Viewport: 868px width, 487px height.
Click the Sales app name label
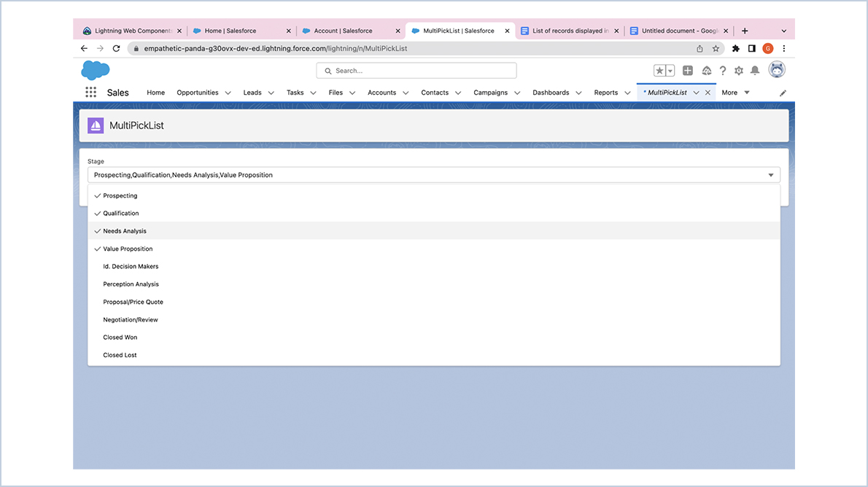[x=117, y=93]
